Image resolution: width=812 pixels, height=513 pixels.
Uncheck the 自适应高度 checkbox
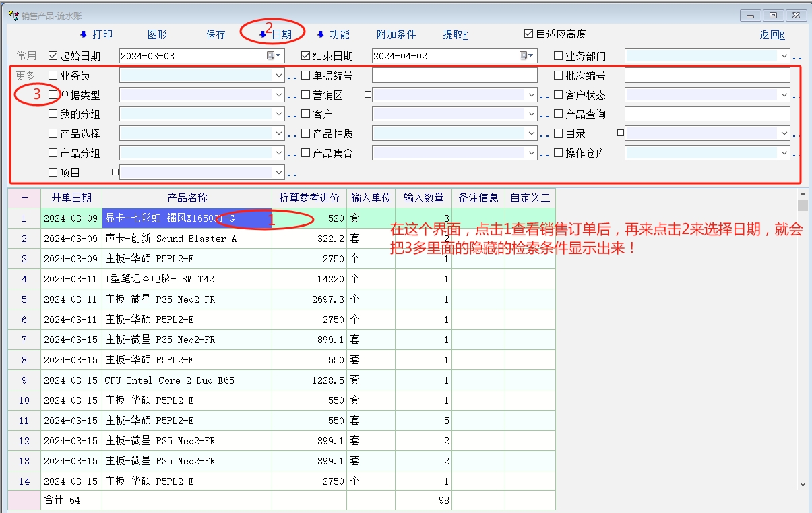point(529,34)
